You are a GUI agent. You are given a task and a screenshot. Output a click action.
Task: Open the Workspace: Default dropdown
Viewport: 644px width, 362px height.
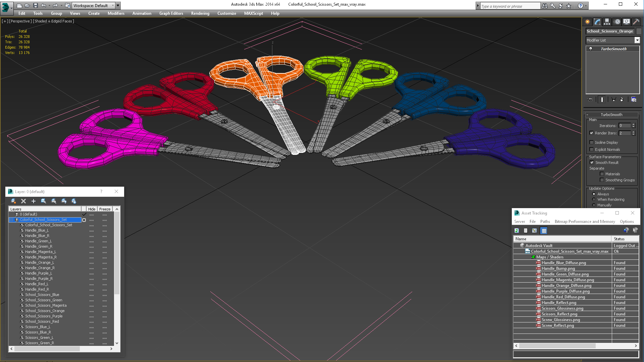[x=94, y=6]
